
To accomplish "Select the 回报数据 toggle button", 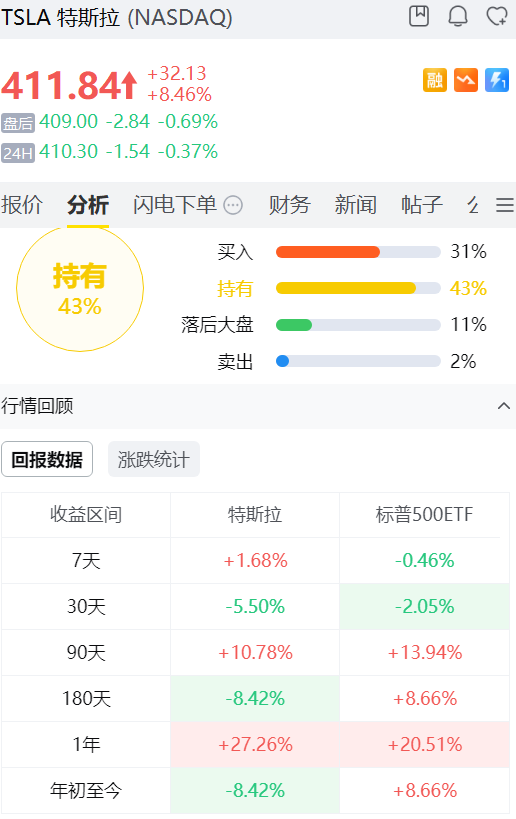I will point(47,459).
